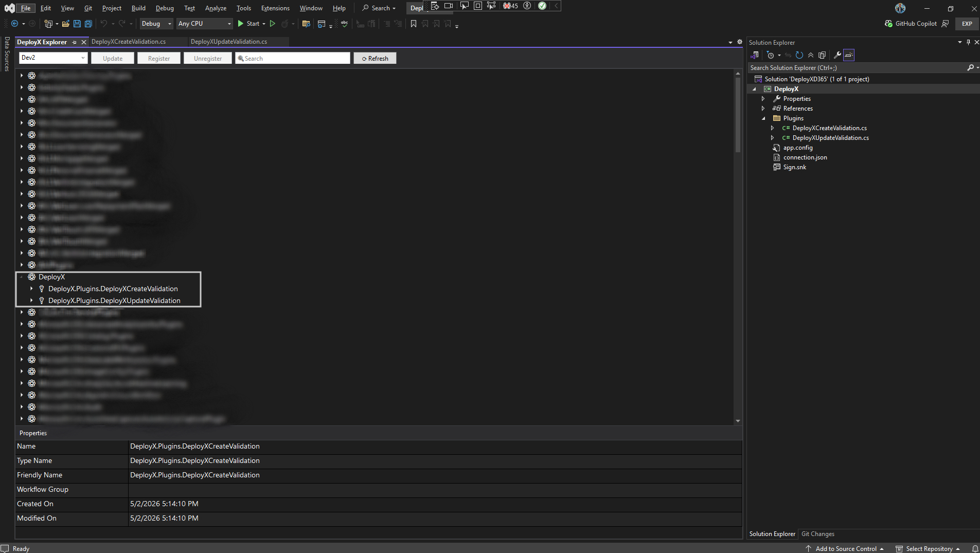This screenshot has width=980, height=553.
Task: Toggle Preview Selected Items in Solution Explorer
Action: (x=849, y=55)
